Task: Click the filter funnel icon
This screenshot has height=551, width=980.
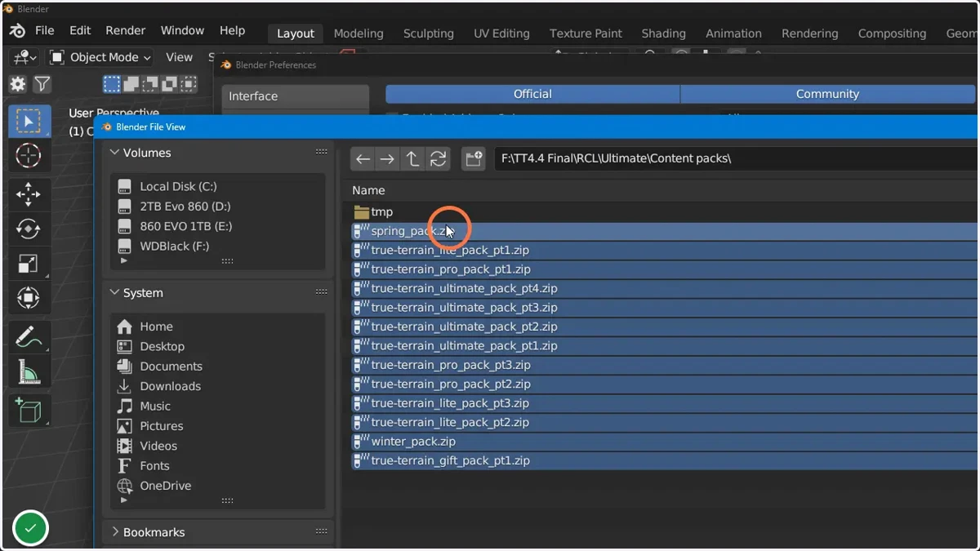Action: pos(42,83)
